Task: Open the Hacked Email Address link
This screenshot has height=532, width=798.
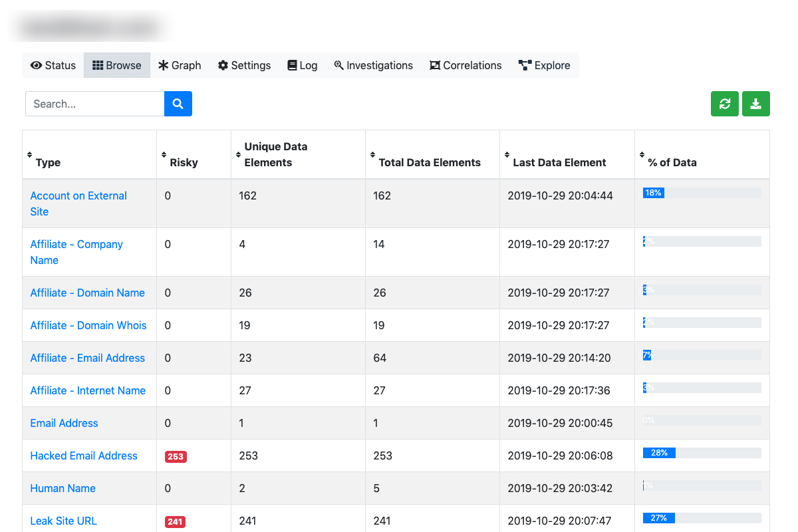Action: click(84, 456)
